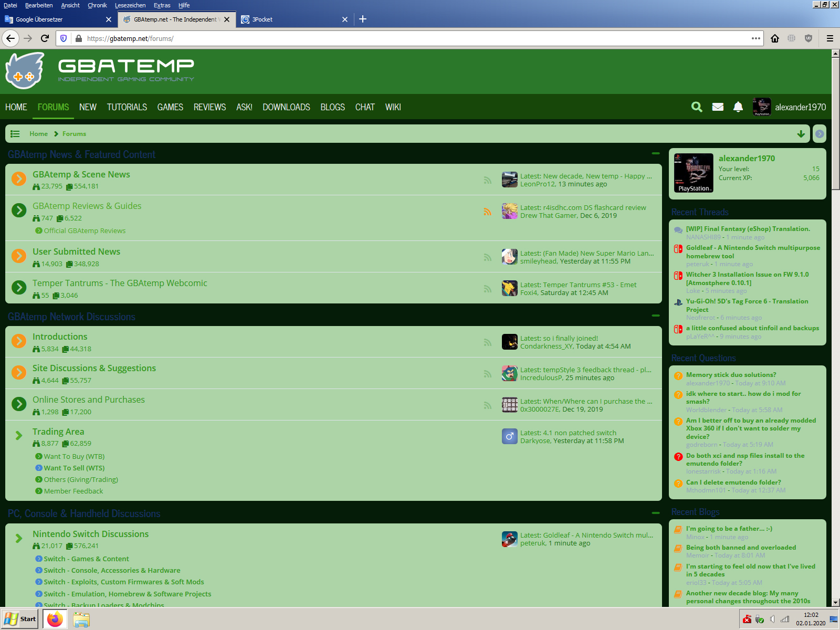Collapse the GBAtemp Network Discussions section
The height and width of the screenshot is (630, 840).
click(x=656, y=316)
